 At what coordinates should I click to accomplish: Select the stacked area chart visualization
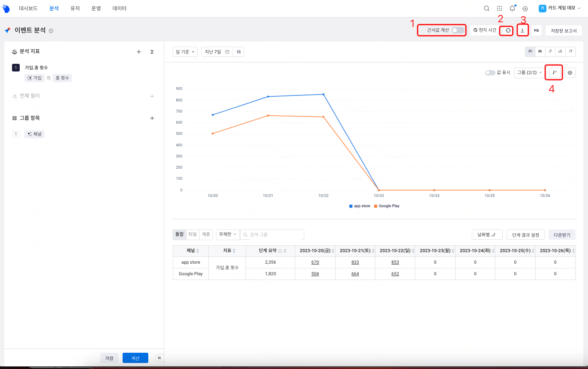(x=540, y=51)
